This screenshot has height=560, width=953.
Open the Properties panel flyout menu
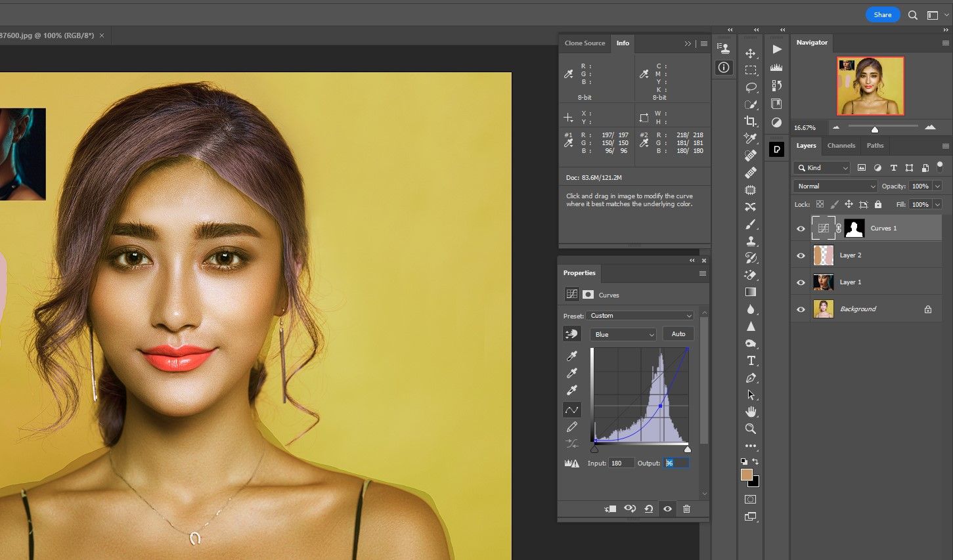point(702,273)
